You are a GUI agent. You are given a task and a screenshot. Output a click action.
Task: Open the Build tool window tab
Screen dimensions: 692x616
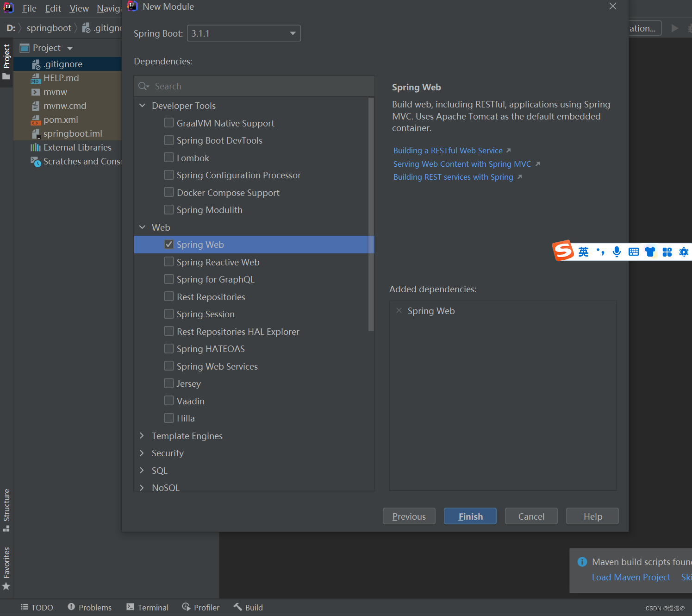[249, 607]
